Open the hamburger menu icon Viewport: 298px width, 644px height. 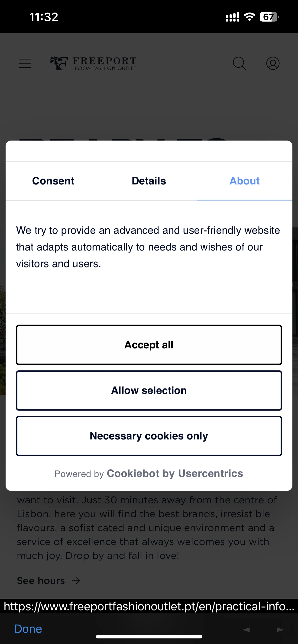(25, 63)
